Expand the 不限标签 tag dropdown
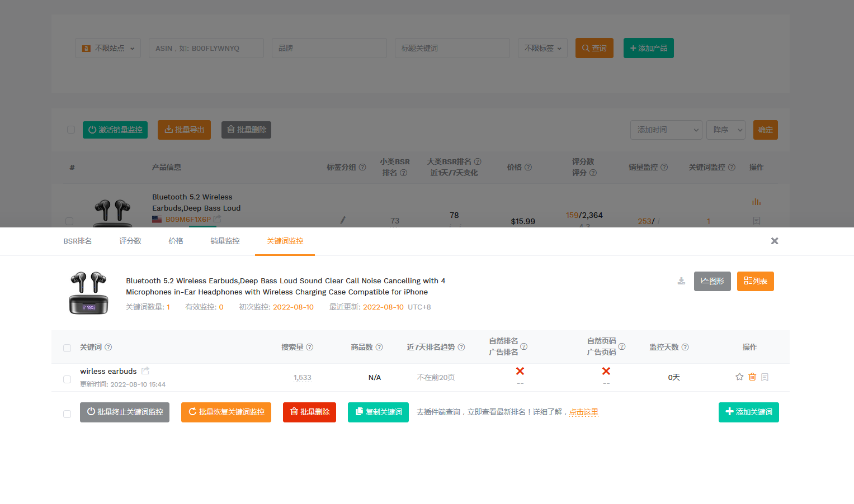 [x=542, y=48]
